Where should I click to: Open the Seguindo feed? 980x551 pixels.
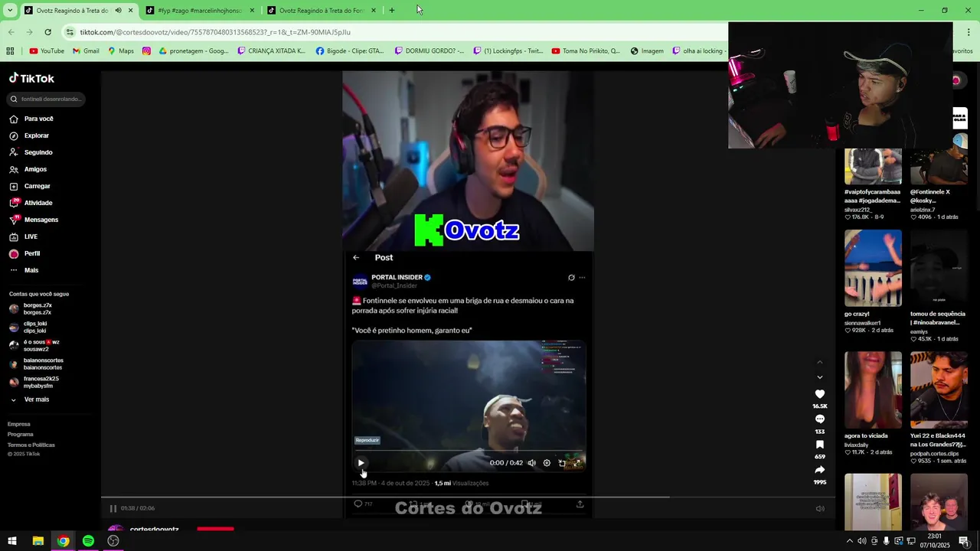[x=38, y=152]
